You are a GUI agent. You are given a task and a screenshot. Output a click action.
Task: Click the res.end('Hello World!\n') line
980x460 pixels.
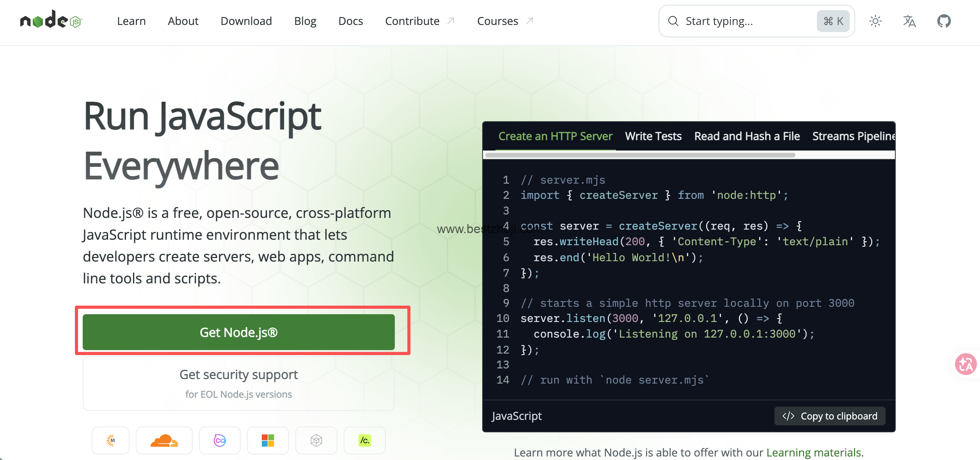point(618,258)
